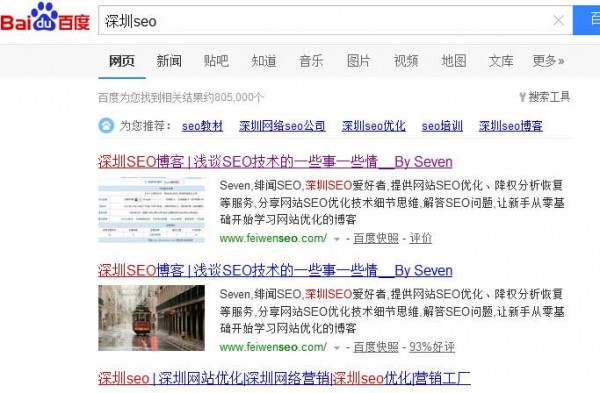
Task: Click the blue Baidu search button
Action: [x=586, y=20]
